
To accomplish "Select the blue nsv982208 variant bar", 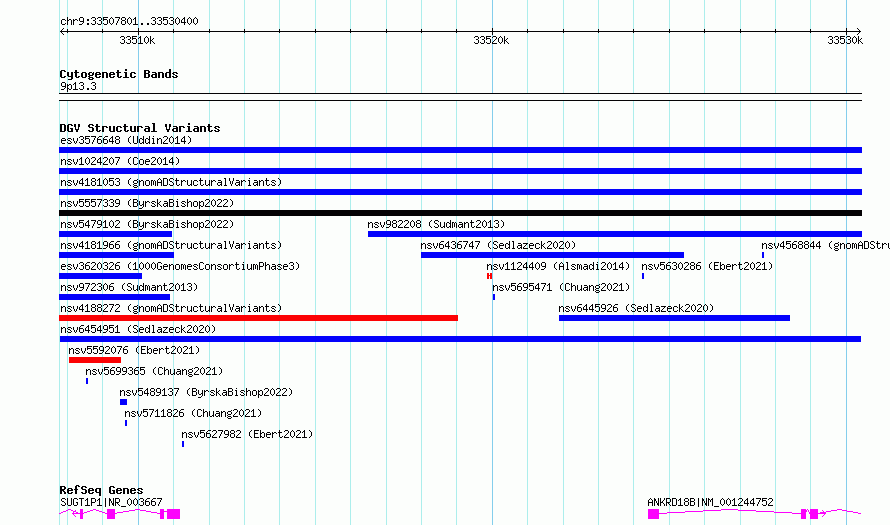I will tap(615, 234).
